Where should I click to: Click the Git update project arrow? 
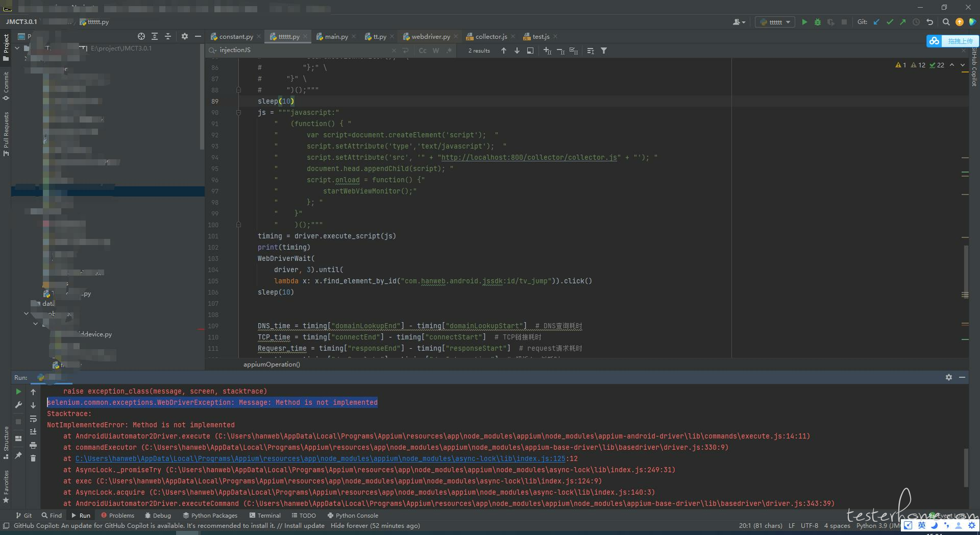coord(876,22)
